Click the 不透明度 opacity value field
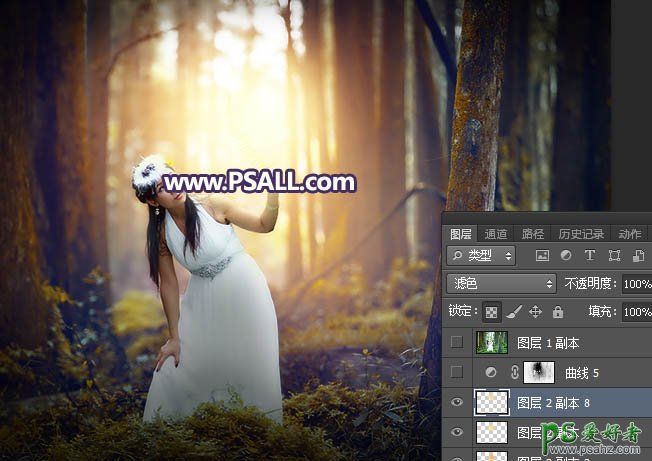This screenshot has height=461, width=652. pos(636,284)
